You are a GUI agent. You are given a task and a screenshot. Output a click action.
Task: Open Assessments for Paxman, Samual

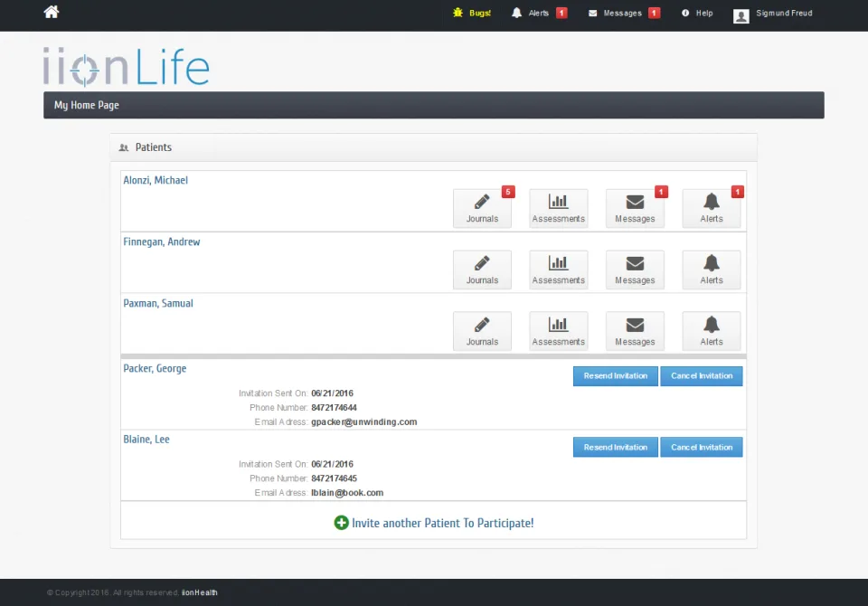click(558, 331)
